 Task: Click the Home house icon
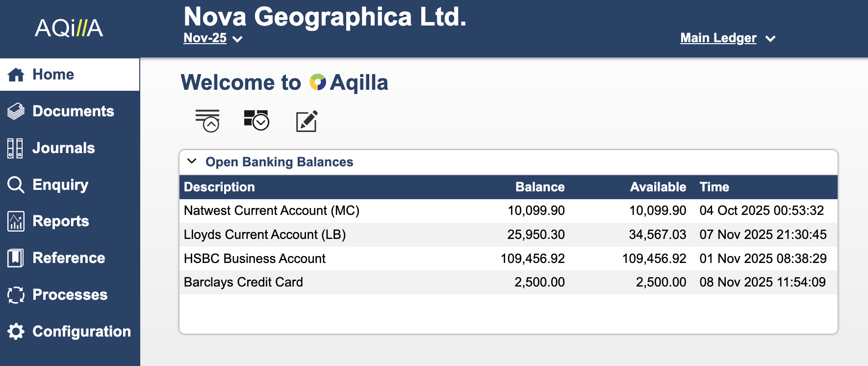tap(16, 75)
